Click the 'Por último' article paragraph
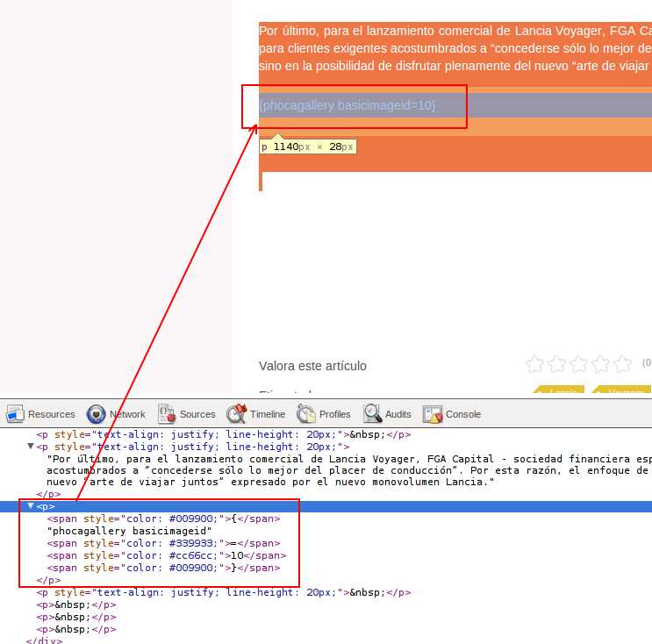This screenshot has height=644, width=652. (455, 48)
